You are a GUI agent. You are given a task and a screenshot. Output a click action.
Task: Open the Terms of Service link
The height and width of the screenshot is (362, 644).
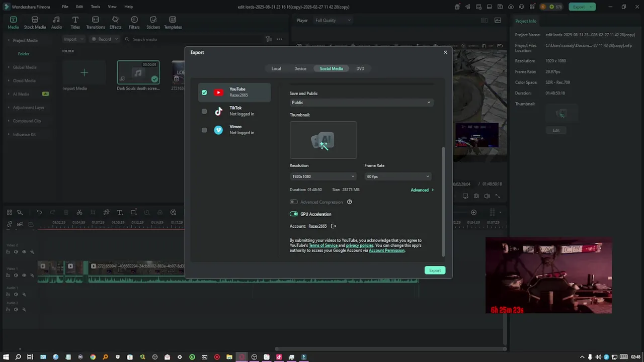(323, 245)
